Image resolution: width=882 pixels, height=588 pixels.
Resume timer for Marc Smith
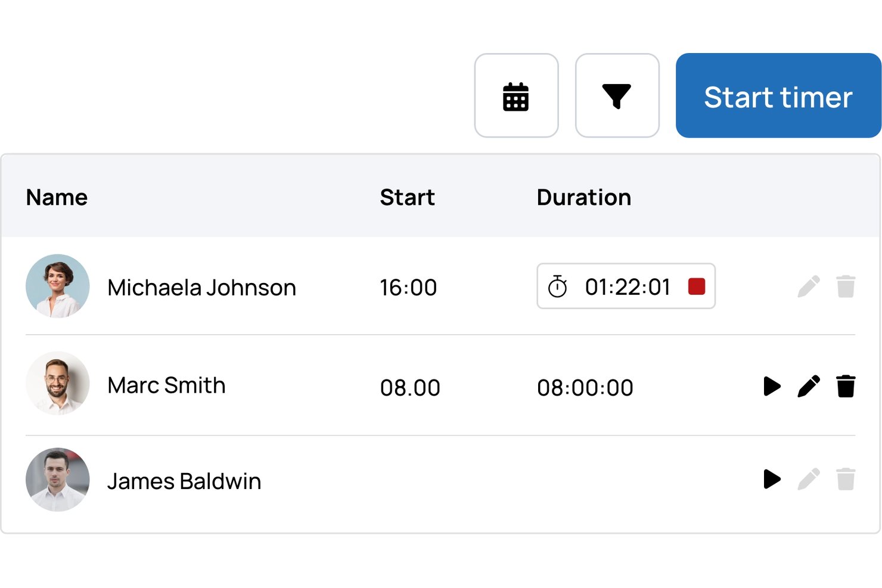click(772, 386)
